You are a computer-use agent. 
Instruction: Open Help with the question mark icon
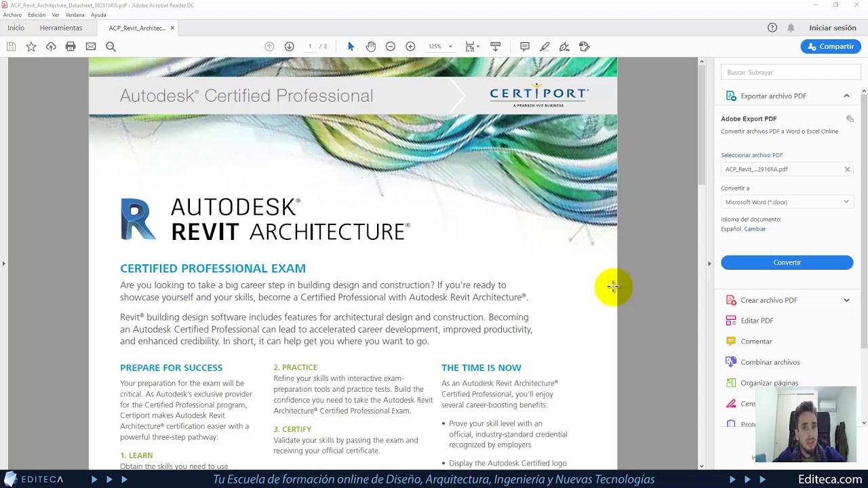[x=772, y=28]
